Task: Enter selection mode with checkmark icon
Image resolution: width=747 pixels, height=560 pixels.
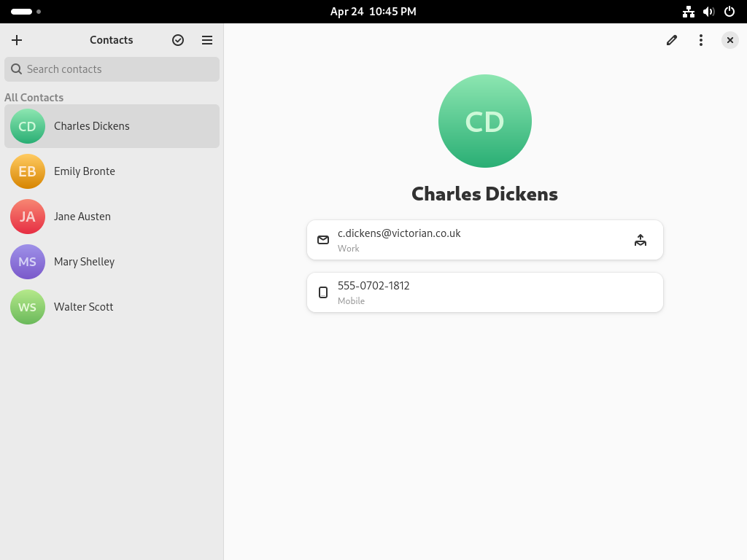Action: click(178, 40)
